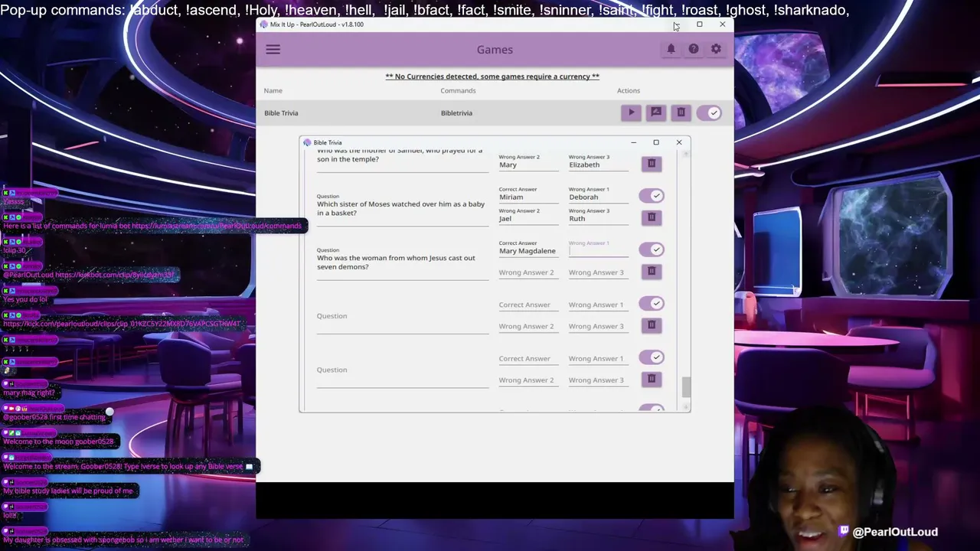Focus Wrong Answer 1 beside Mary Magdalene
The image size is (980, 551).
[598, 251]
